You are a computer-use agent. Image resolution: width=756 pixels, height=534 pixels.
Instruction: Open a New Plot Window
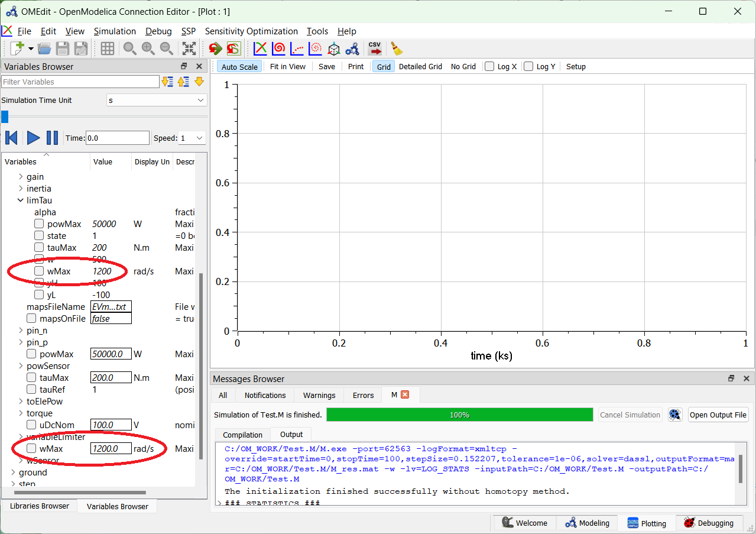[x=260, y=48]
